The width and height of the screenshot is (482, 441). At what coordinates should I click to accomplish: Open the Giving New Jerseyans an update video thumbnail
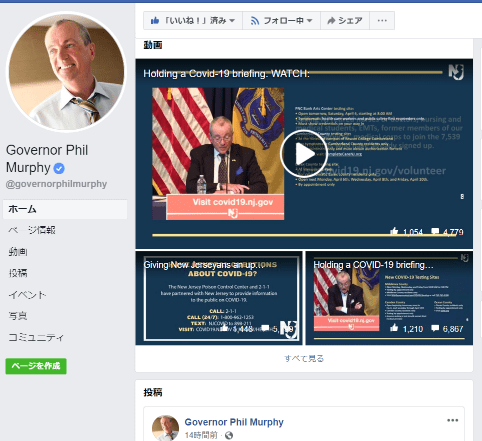[x=219, y=298]
